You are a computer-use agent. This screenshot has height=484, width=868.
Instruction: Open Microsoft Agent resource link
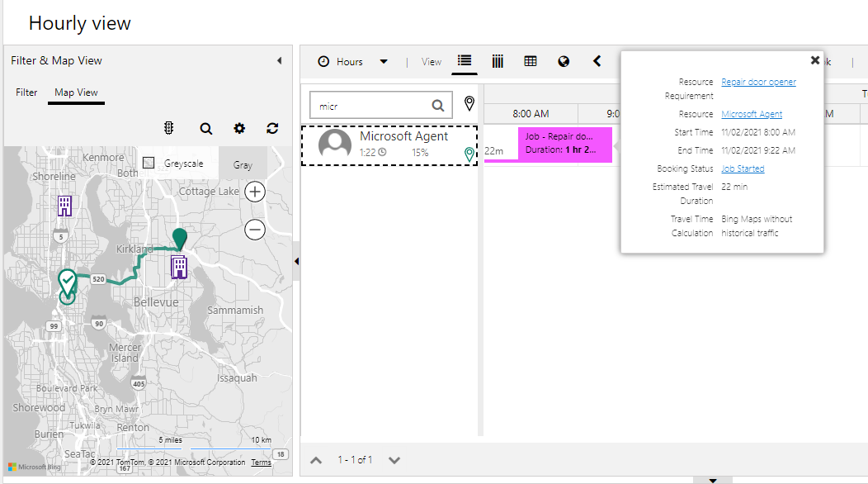click(x=752, y=114)
